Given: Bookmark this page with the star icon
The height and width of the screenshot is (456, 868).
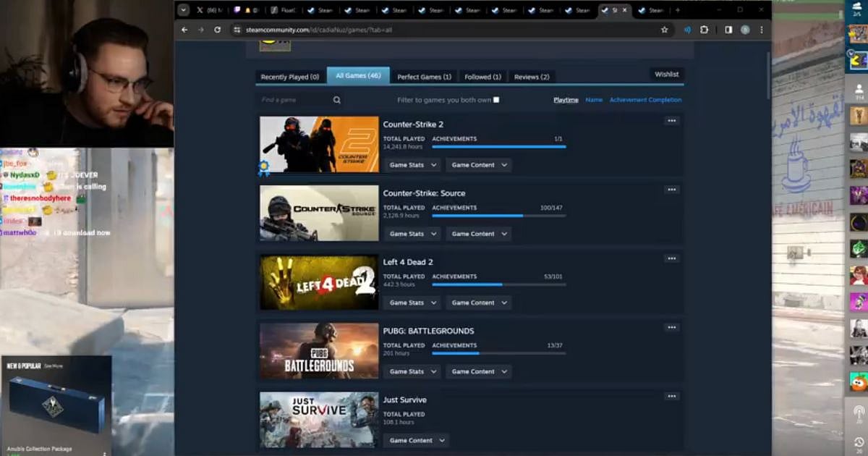Looking at the screenshot, I should 664,30.
